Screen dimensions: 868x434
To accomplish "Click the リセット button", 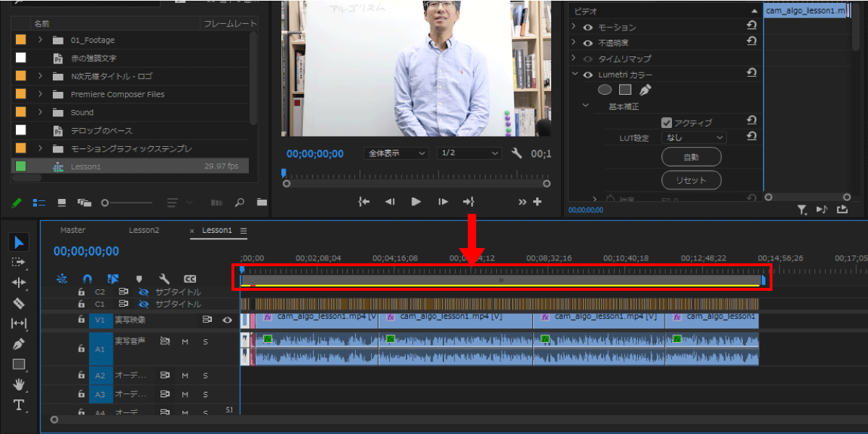I will [x=691, y=179].
